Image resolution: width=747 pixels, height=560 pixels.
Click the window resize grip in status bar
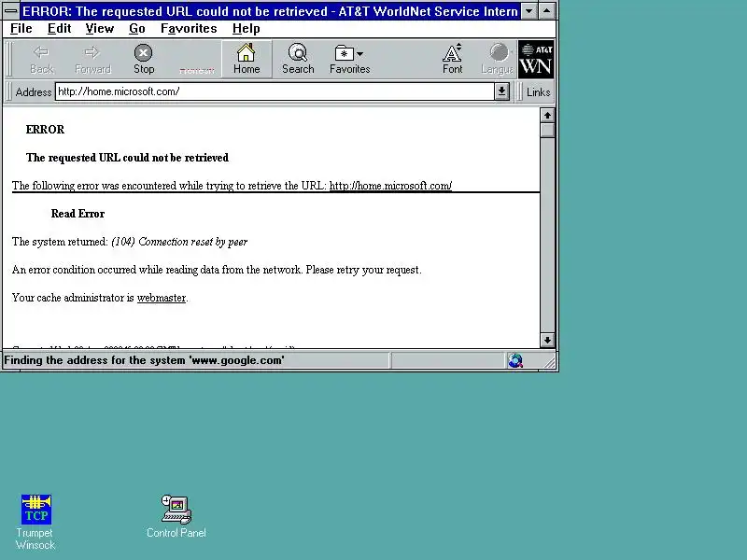point(549,362)
